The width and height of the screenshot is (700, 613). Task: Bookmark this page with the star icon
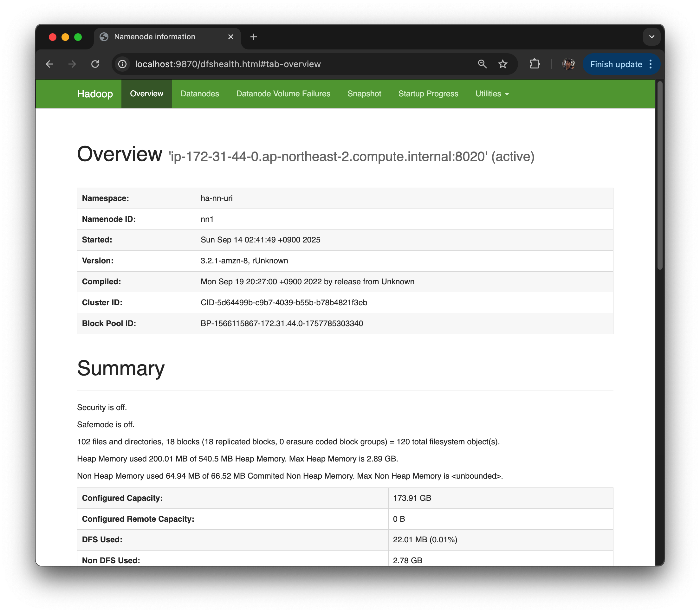pyautogui.click(x=502, y=64)
